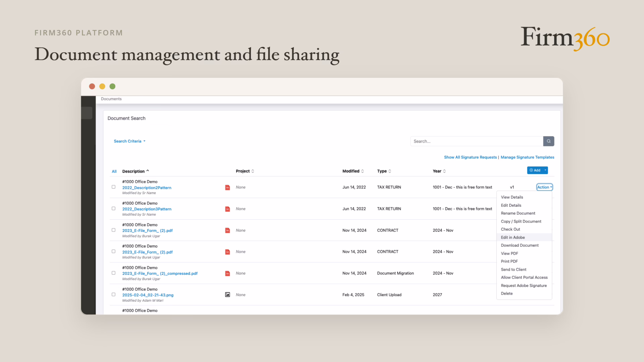Select checkbox for 2025-02-04_02-21-43.png
The image size is (644, 362).
[x=113, y=294]
